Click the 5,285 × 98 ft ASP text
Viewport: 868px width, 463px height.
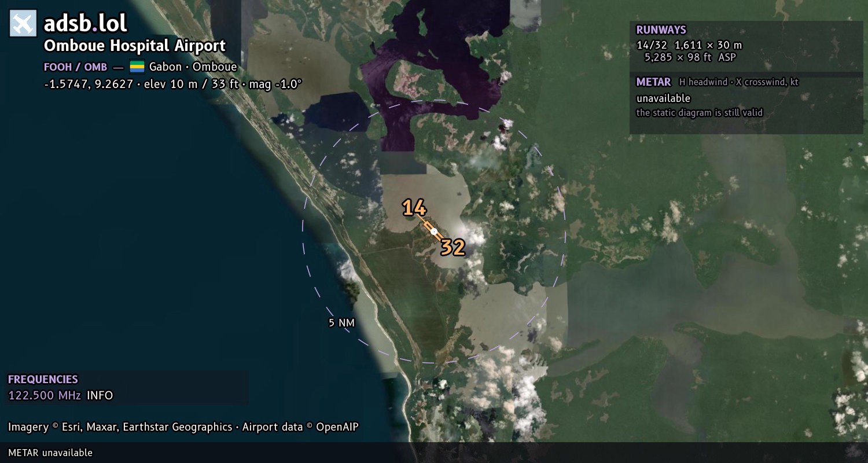690,57
